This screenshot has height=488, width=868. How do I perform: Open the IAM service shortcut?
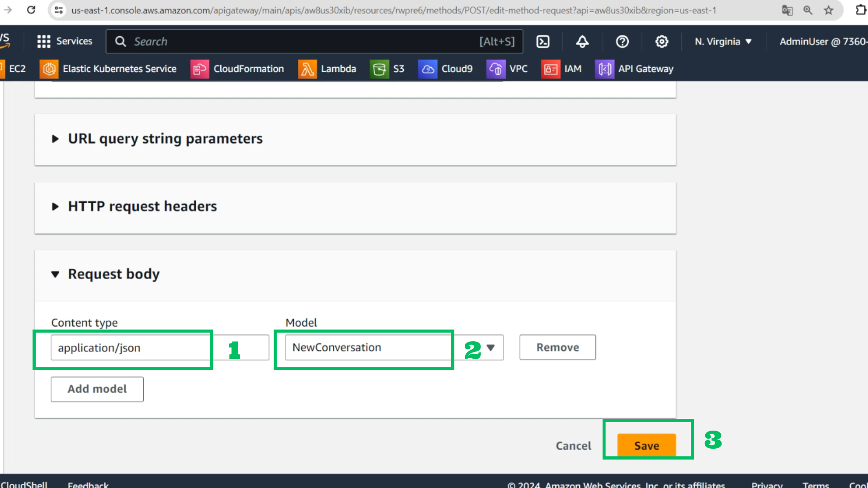[x=561, y=69]
